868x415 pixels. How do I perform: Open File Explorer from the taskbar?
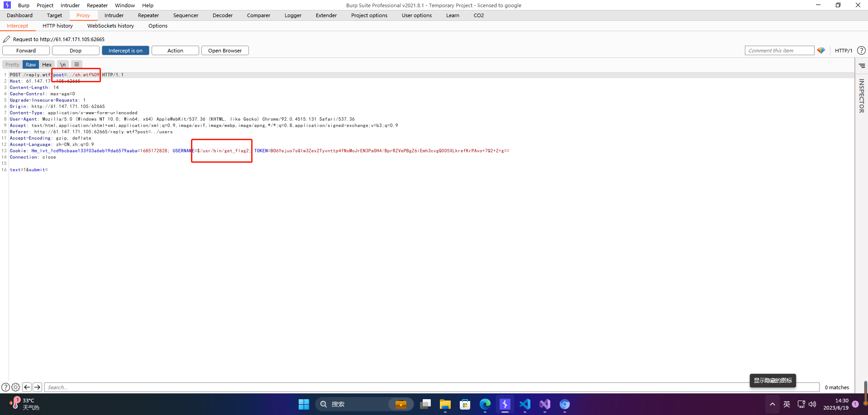click(445, 404)
